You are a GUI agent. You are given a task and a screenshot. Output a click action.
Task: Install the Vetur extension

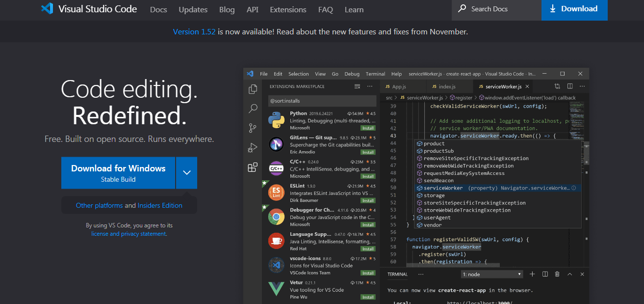pos(368,297)
